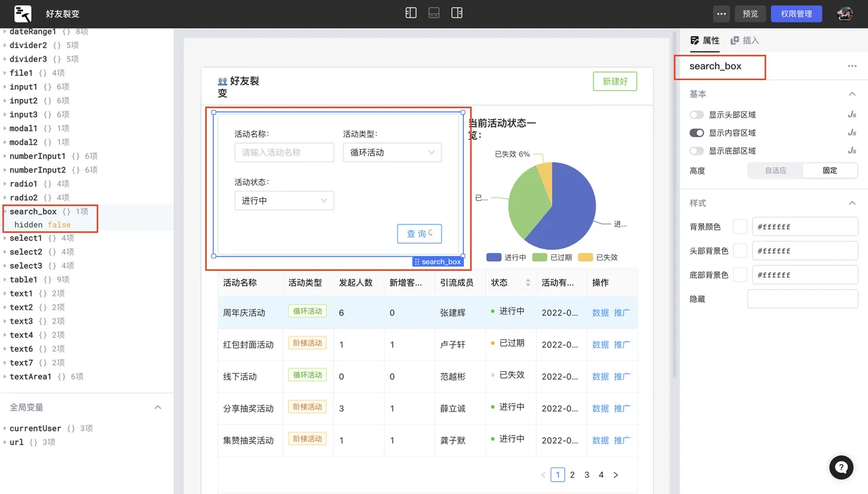868x494 pixels.
Task: Click the app logo icon
Action: [x=23, y=14]
